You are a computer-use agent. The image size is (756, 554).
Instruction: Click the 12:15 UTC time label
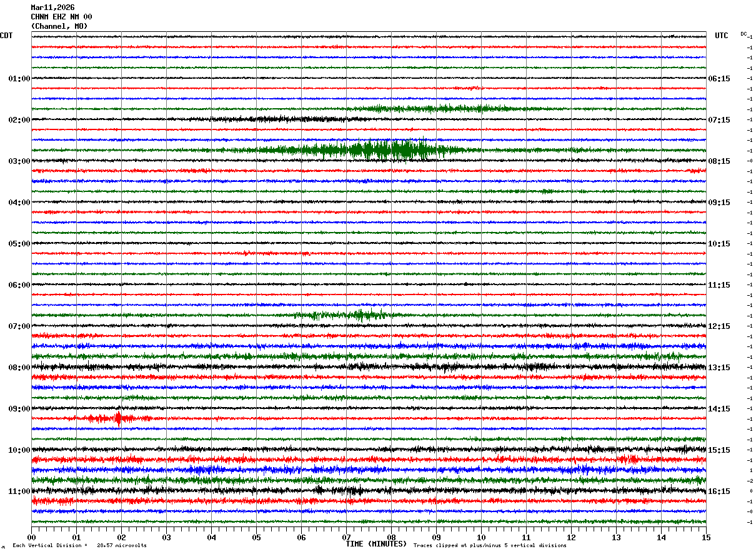coord(719,326)
